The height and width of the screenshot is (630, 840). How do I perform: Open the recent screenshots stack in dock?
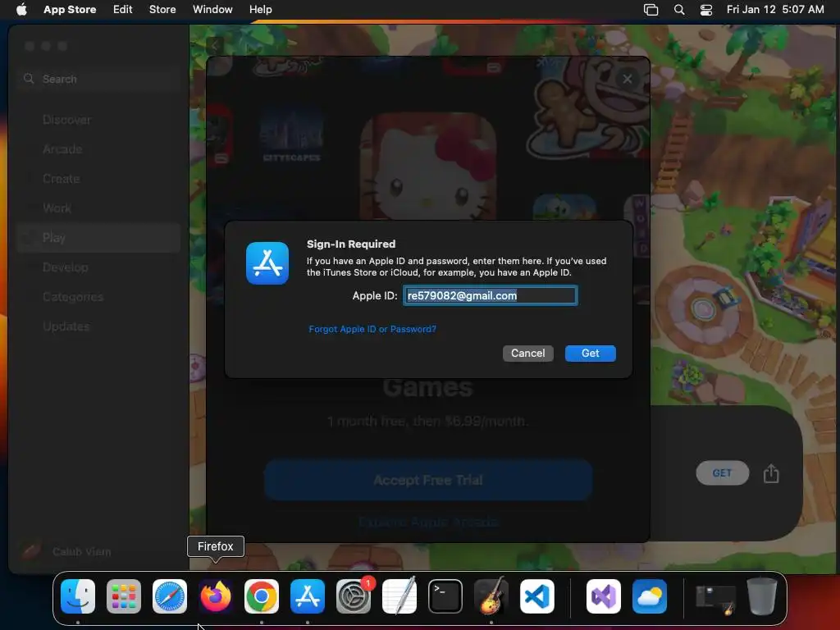click(x=715, y=598)
